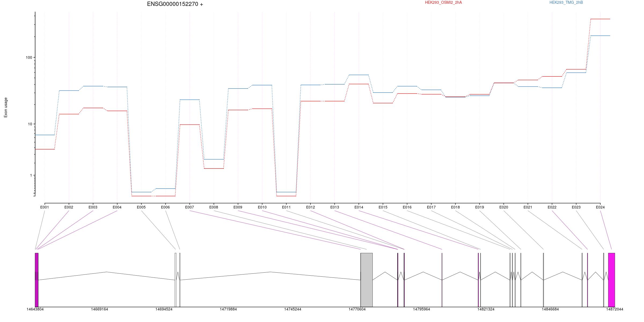The image size is (644, 322).
Task: Click exon label E012
Action: tap(310, 207)
